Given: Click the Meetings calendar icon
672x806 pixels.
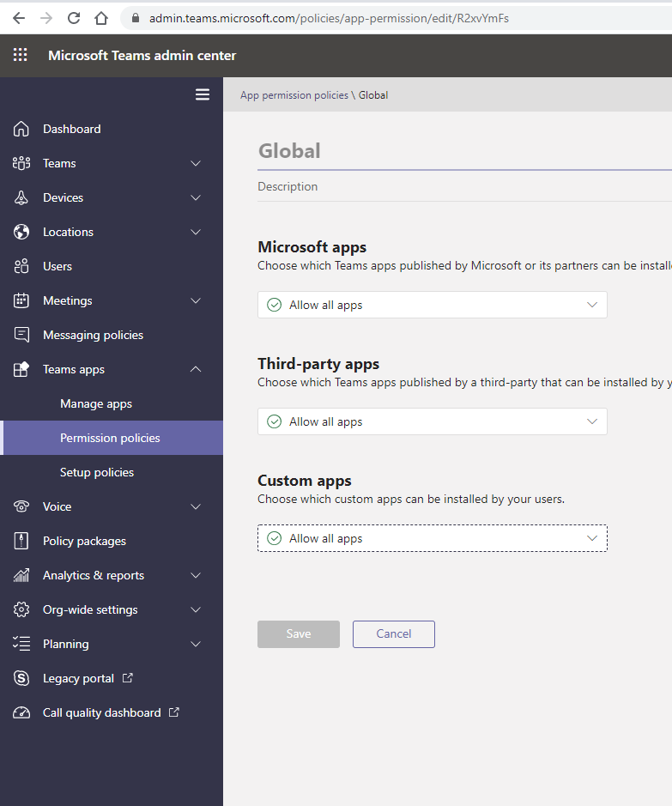Looking at the screenshot, I should pos(21,300).
